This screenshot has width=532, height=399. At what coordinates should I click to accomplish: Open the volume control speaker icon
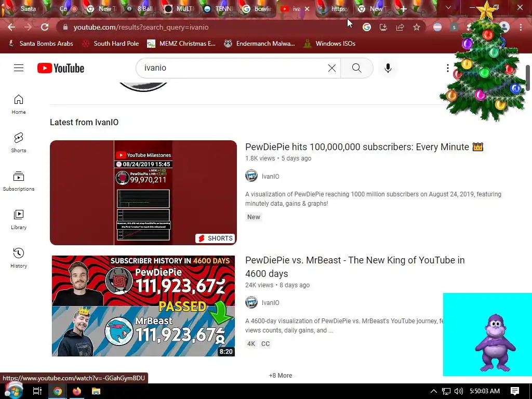point(458,391)
